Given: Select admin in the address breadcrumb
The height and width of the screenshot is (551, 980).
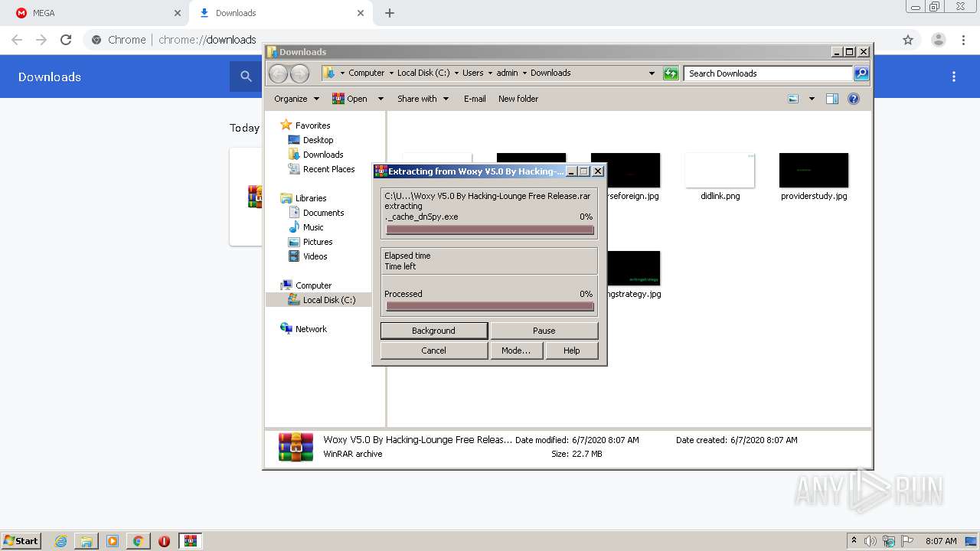Looking at the screenshot, I should tap(507, 73).
